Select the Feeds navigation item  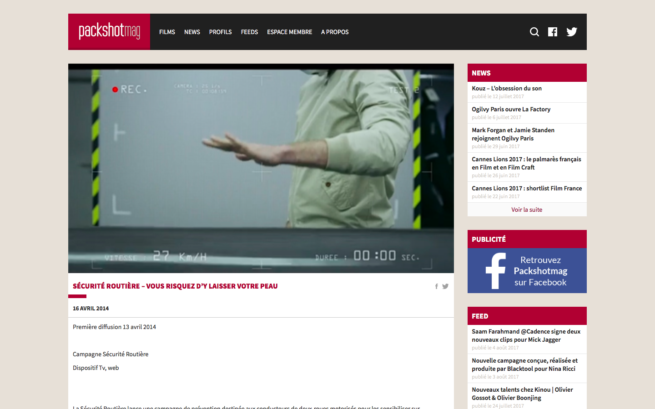(x=249, y=32)
